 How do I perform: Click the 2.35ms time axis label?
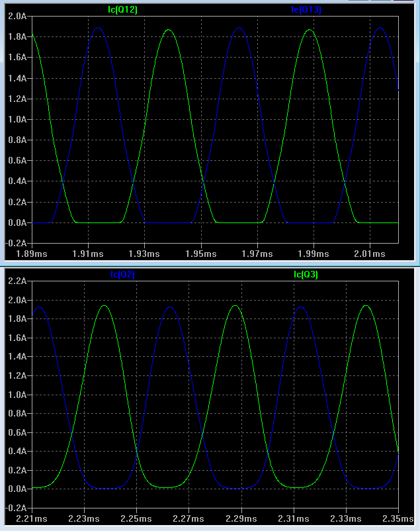coord(398,518)
